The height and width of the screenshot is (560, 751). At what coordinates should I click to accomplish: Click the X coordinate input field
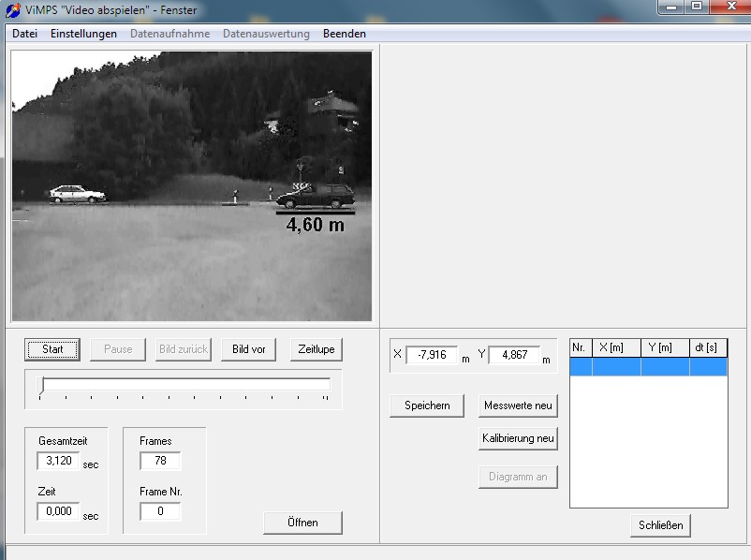pos(432,355)
